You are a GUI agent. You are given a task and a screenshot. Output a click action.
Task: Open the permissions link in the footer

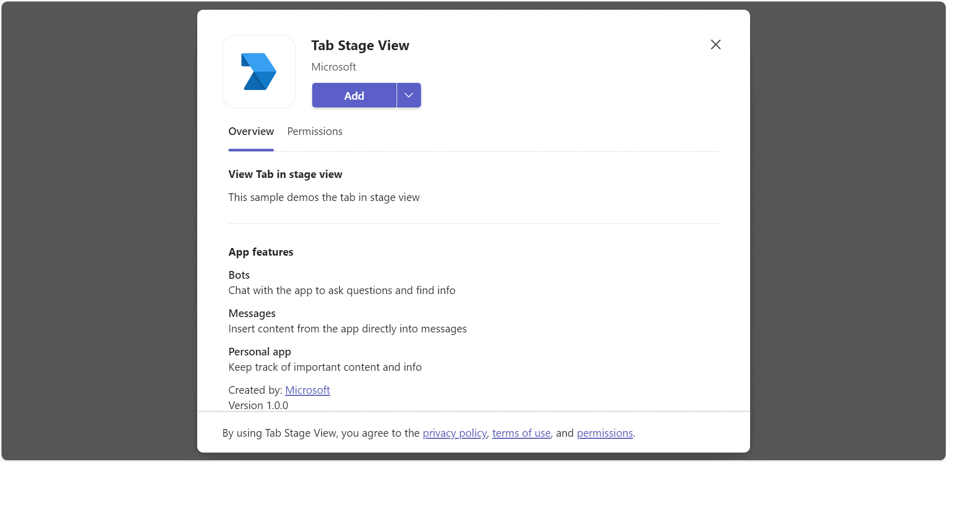click(605, 433)
